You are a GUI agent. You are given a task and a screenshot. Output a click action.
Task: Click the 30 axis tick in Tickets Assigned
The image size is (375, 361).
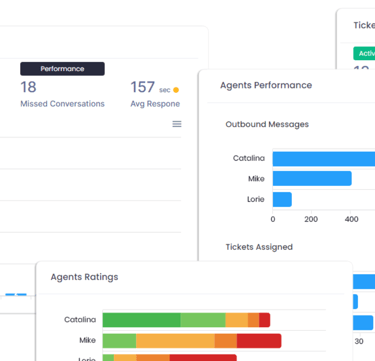click(359, 341)
